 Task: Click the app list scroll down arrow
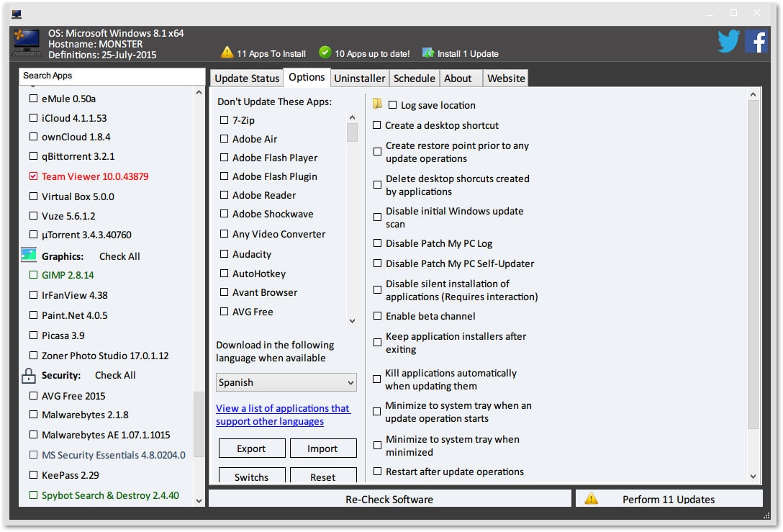pyautogui.click(x=199, y=500)
